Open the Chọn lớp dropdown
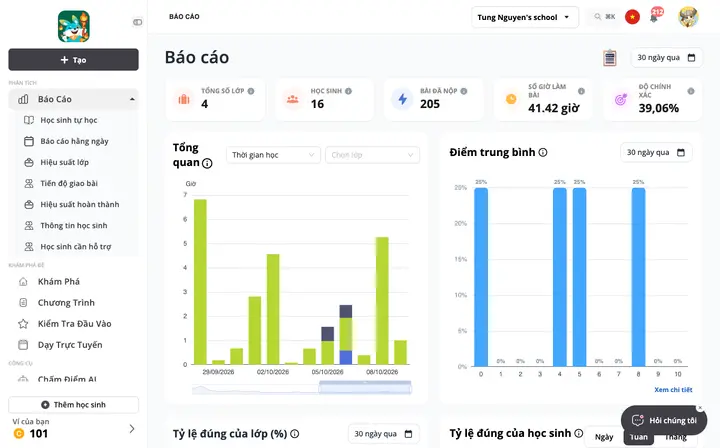The image size is (720, 448). tap(372, 155)
